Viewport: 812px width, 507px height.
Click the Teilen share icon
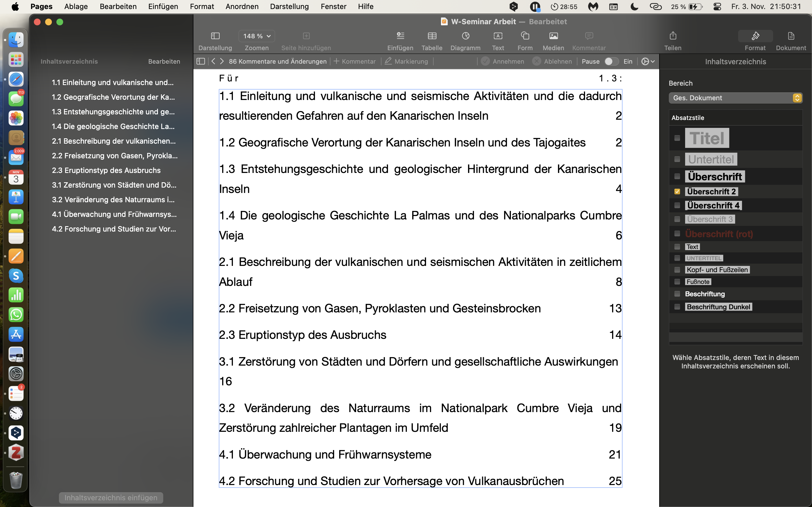point(673,36)
